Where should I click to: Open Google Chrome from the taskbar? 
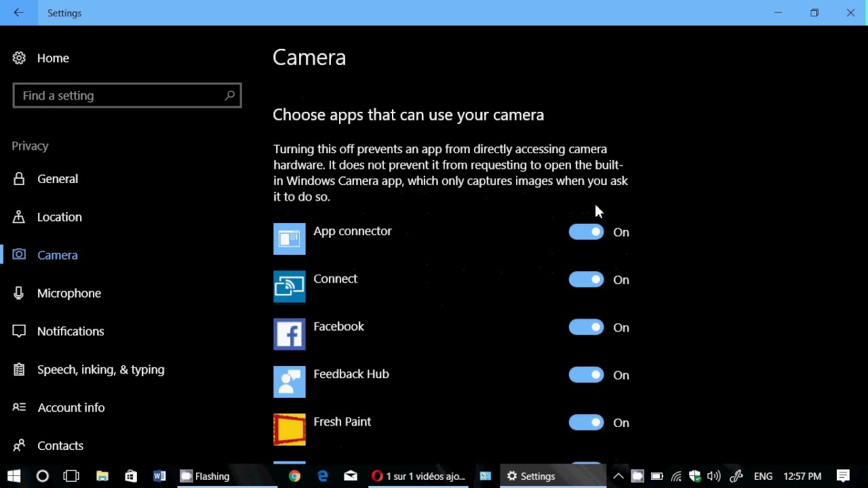(x=294, y=476)
